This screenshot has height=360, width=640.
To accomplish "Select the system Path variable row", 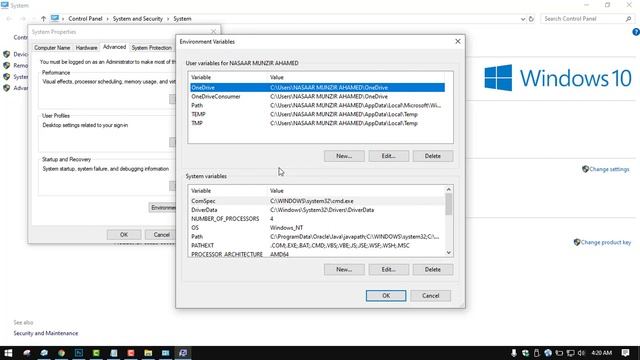I will click(x=317, y=237).
